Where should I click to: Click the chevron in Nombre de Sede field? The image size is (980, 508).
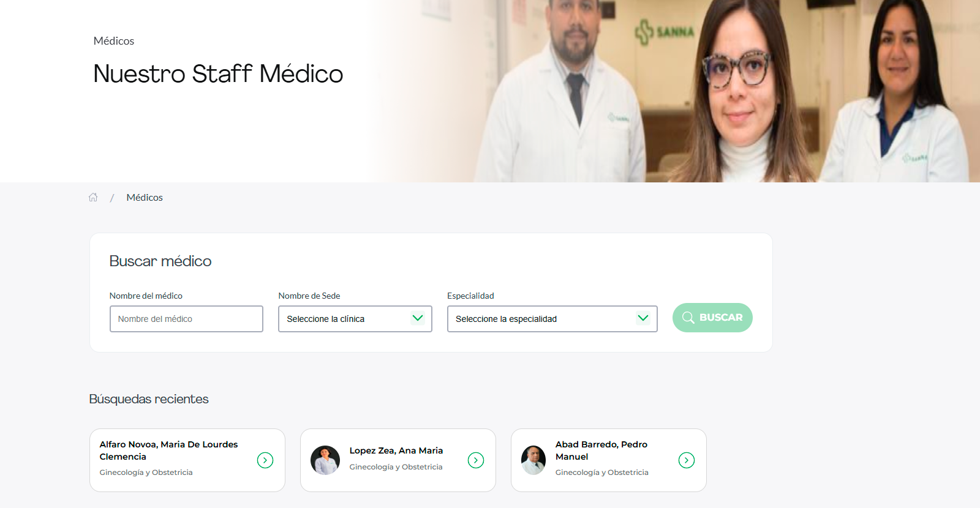418,318
